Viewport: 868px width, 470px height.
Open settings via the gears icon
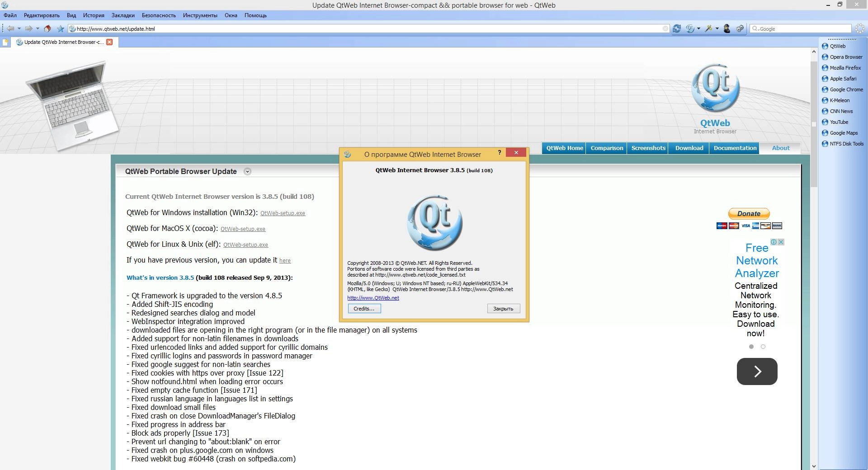pos(740,28)
